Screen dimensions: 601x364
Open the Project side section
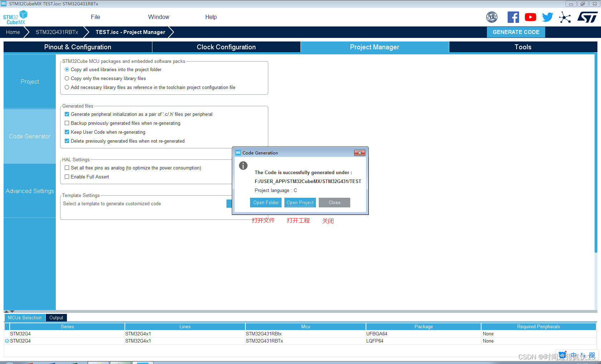tap(30, 82)
